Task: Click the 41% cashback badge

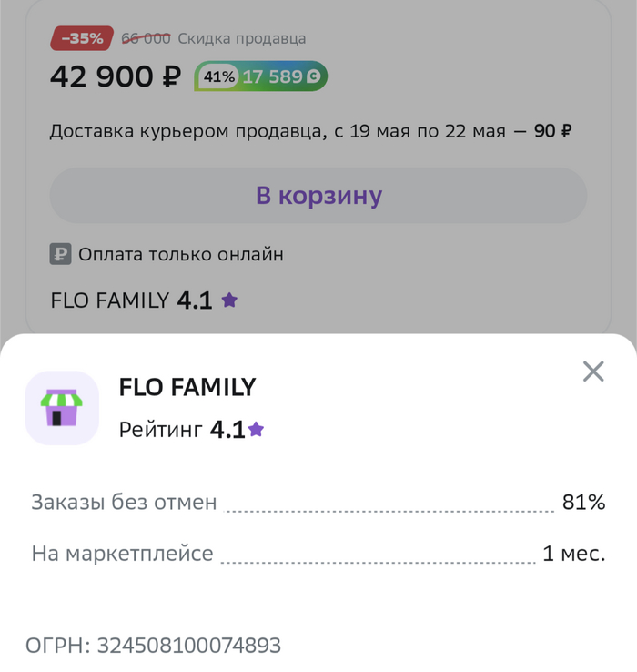Action: [218, 76]
